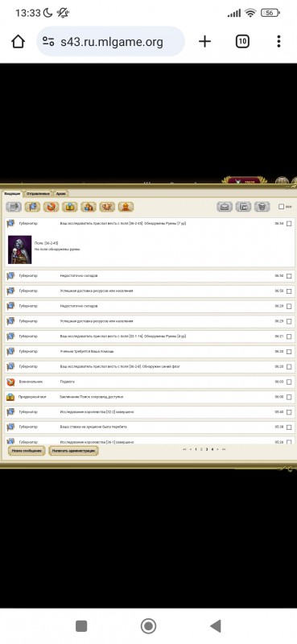Open the tab switcher showing 10

click(242, 42)
